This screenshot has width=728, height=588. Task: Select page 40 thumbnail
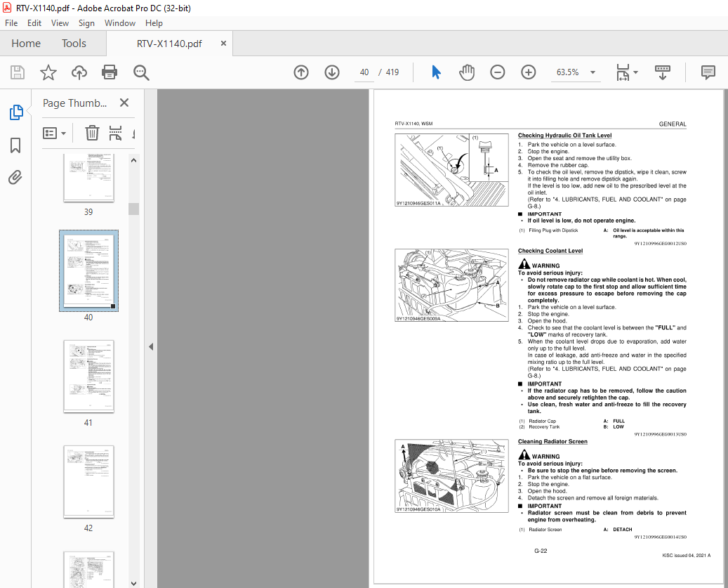pyautogui.click(x=88, y=270)
